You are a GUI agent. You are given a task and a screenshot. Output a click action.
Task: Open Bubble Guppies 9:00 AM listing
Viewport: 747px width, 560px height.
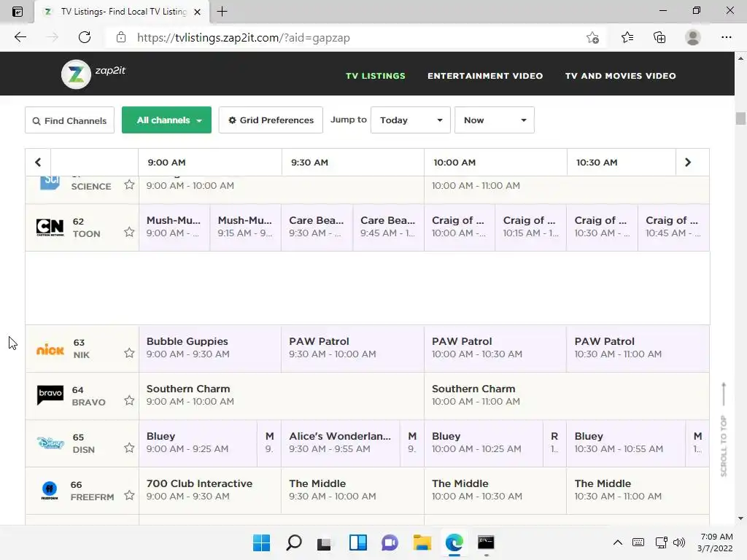pos(210,348)
